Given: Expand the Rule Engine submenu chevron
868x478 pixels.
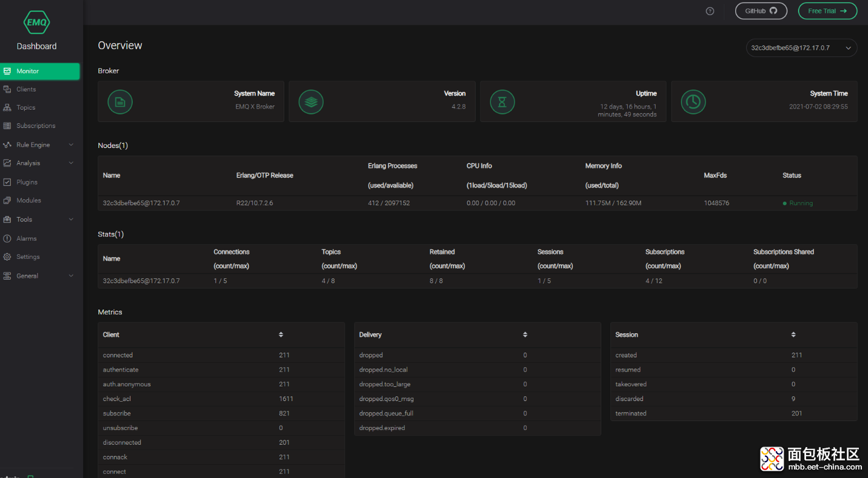Looking at the screenshot, I should pos(71,145).
